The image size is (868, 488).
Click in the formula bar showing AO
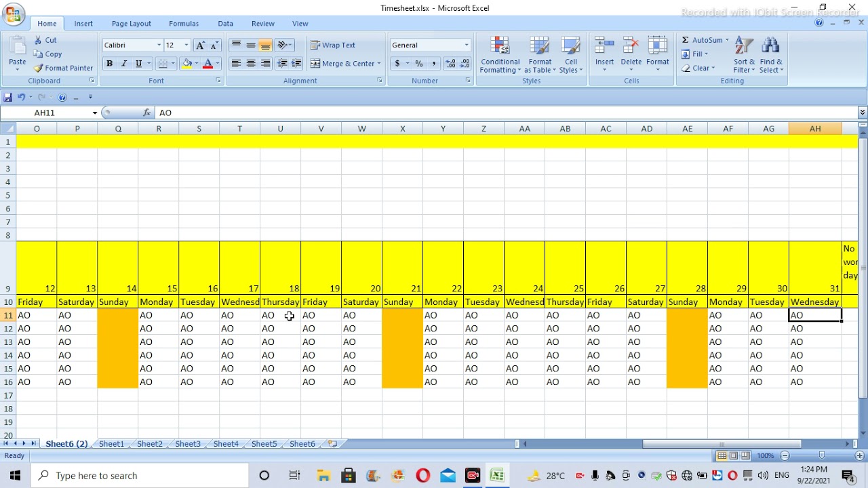[507, 113]
